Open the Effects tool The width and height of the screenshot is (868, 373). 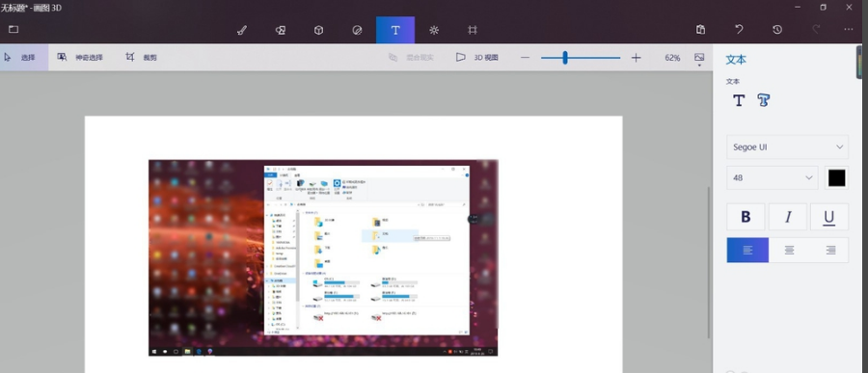pyautogui.click(x=434, y=31)
